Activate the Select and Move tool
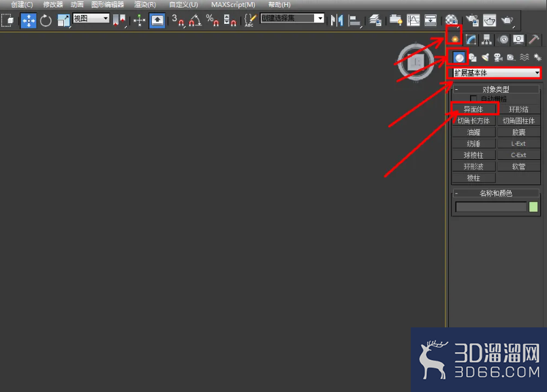The height and width of the screenshot is (392, 547). click(x=28, y=20)
